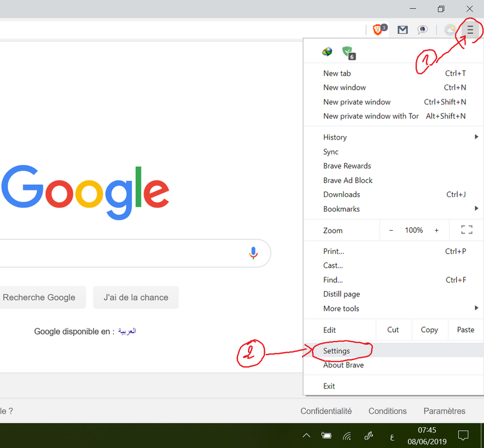The width and height of the screenshot is (484, 448).
Task: Click the Cut button in Edit row
Action: (393, 330)
